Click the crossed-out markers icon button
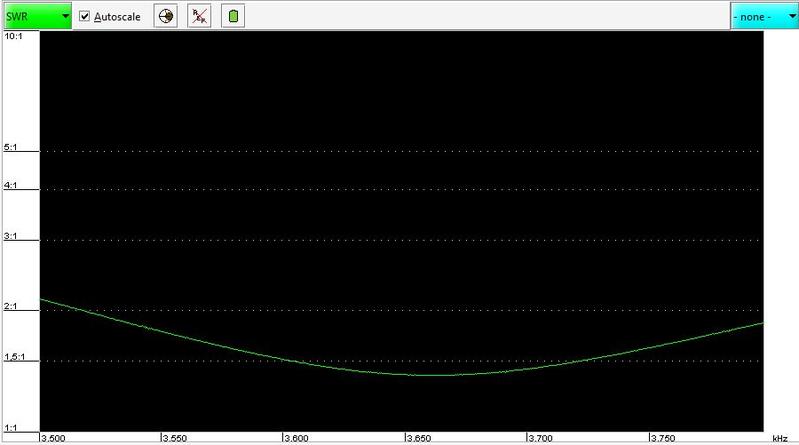Viewport: 799px width, 445px height. coord(199,16)
